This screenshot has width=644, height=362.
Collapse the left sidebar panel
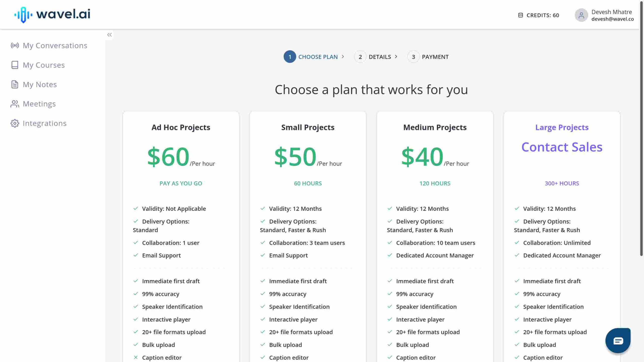click(x=109, y=35)
